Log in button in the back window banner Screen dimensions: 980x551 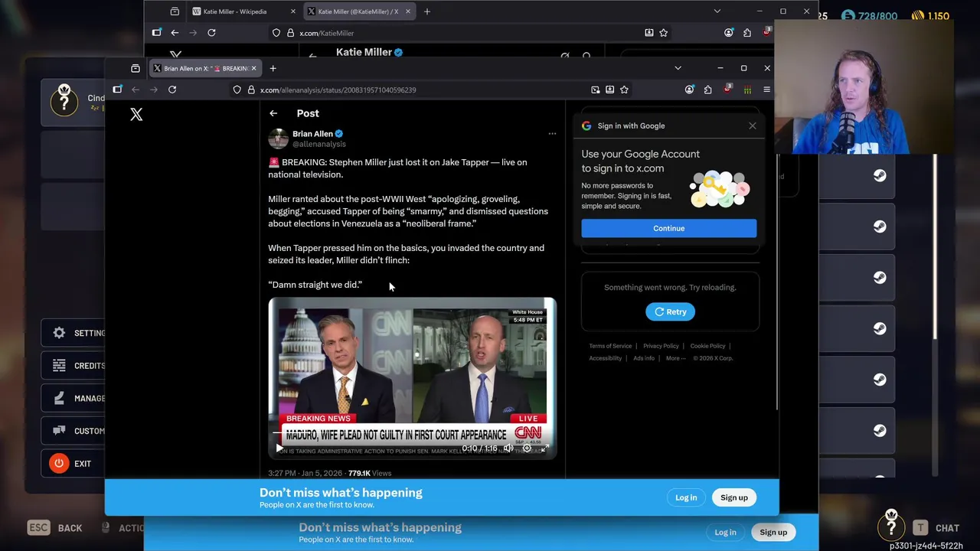725,533
